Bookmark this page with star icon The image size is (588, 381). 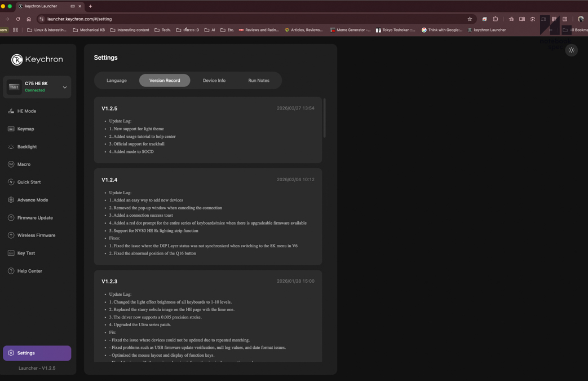coord(470,19)
